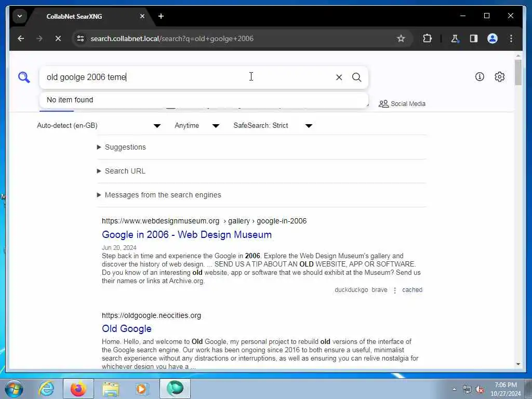Open the Chrome three-dot menu
The height and width of the screenshot is (399, 532).
coord(511,38)
